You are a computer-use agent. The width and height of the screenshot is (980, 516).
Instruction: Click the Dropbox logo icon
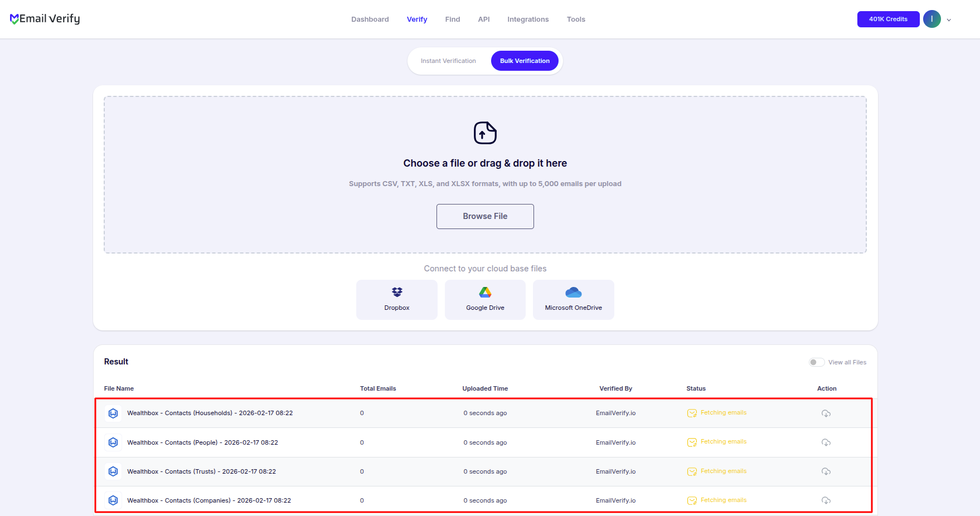click(397, 292)
